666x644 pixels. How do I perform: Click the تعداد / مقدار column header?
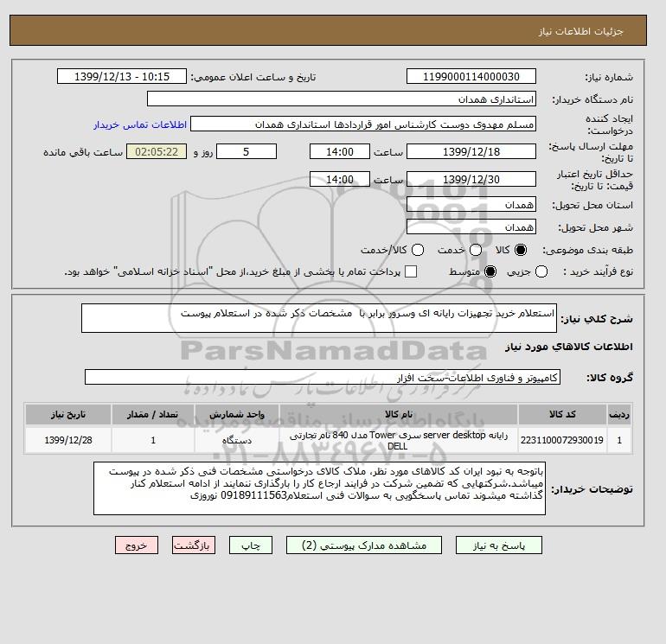[x=153, y=414]
